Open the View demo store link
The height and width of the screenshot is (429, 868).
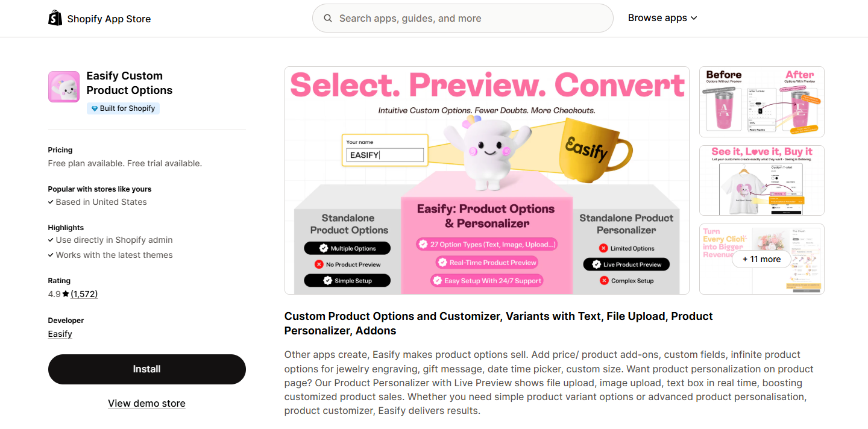(x=146, y=404)
